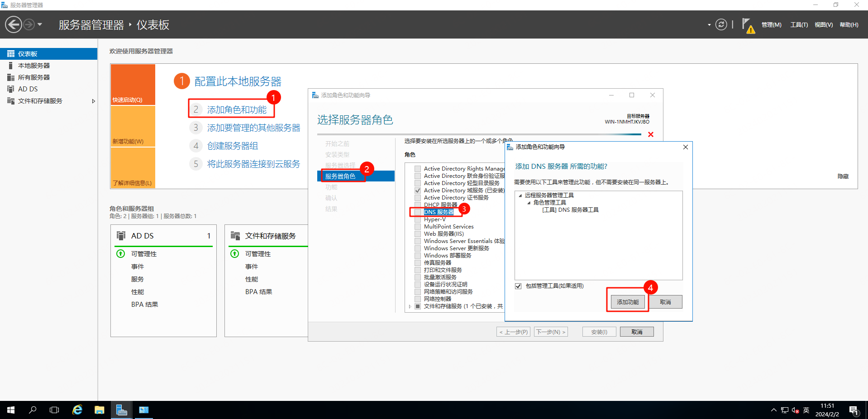Open the Tools menu
Image resolution: width=868 pixels, height=419 pixels.
click(x=799, y=25)
